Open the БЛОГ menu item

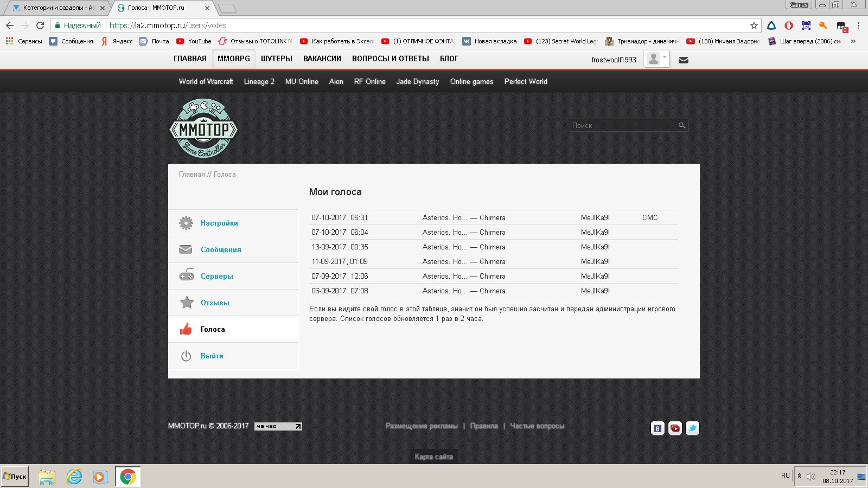coord(449,59)
